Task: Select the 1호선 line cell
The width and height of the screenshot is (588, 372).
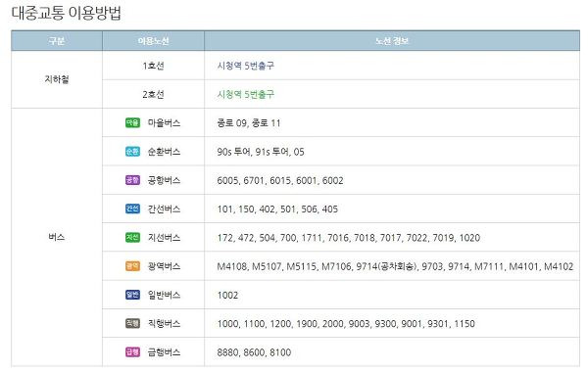Action: [154, 66]
